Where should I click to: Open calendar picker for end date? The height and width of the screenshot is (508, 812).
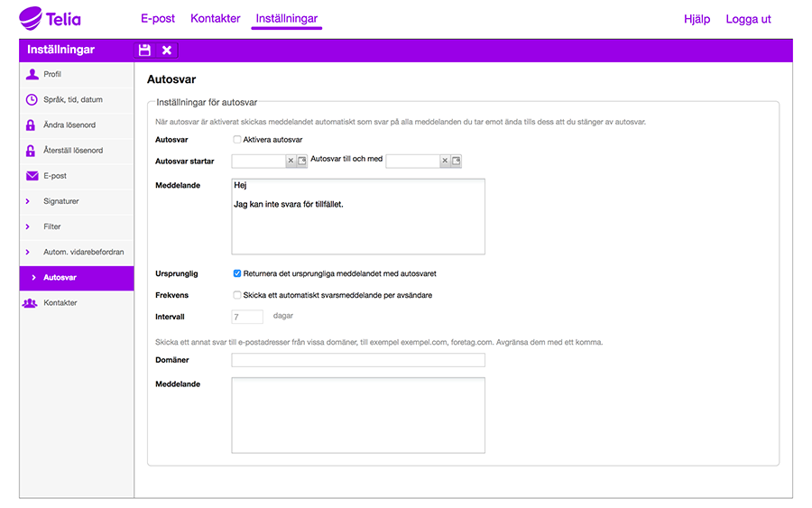[457, 161]
